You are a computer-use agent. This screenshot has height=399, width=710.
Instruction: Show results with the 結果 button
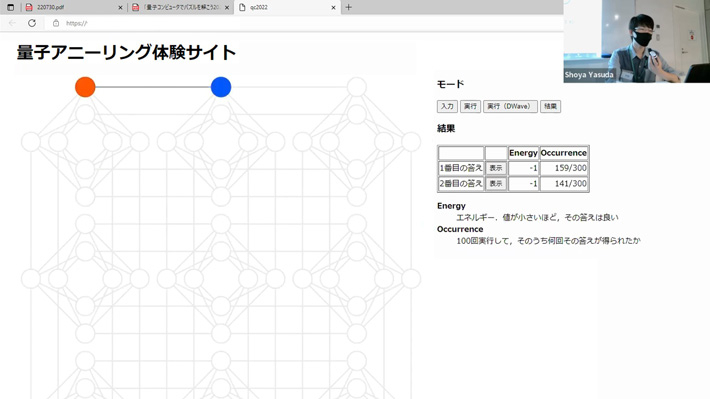550,106
